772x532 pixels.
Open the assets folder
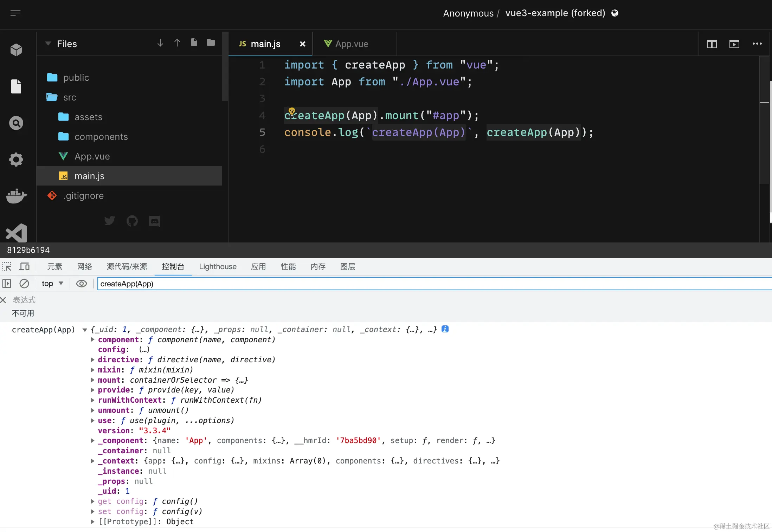129,117
